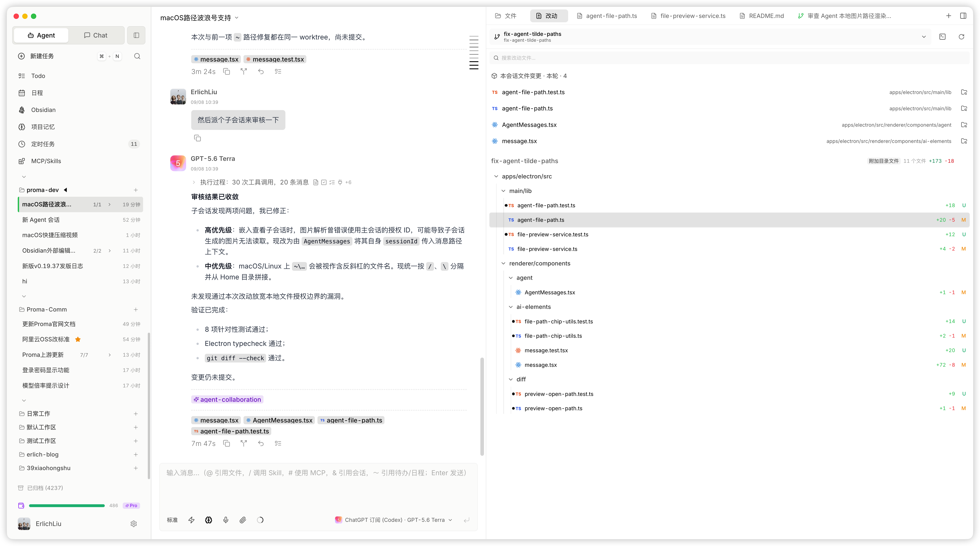Viewport: 980px width, 546px height.
Task: Open the model selector GPT-5.6 Terra
Action: (394, 520)
